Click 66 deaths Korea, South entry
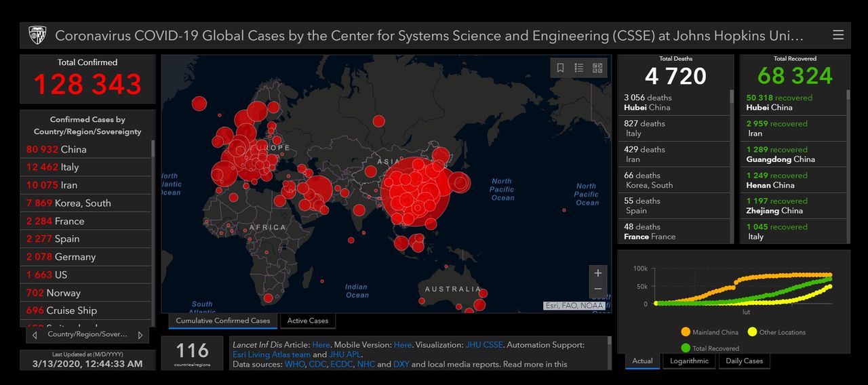The image size is (868, 385). [674, 180]
